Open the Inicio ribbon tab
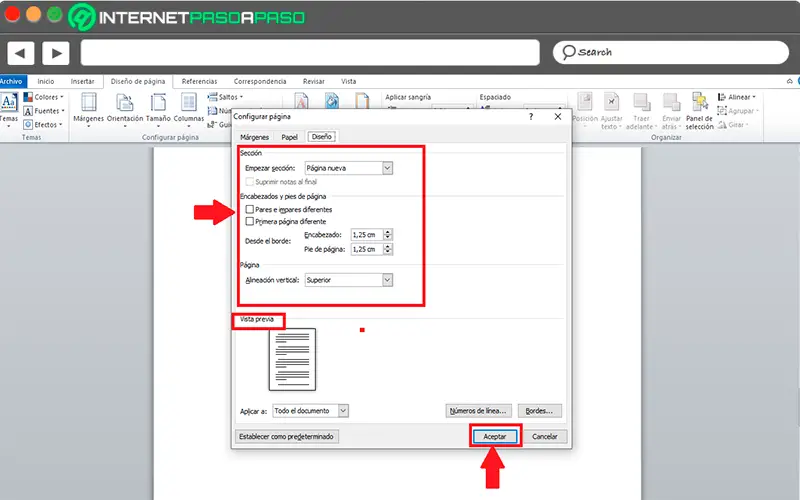800x500 pixels. 45,81
